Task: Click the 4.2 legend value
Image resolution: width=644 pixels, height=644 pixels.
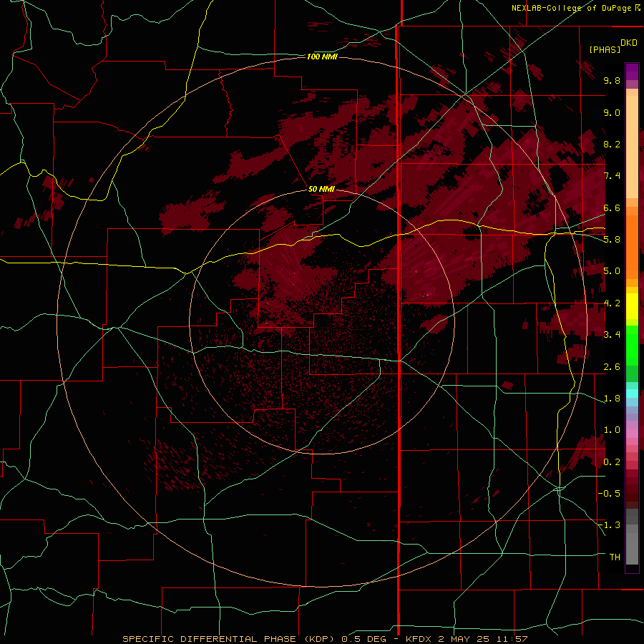Action: coord(612,303)
